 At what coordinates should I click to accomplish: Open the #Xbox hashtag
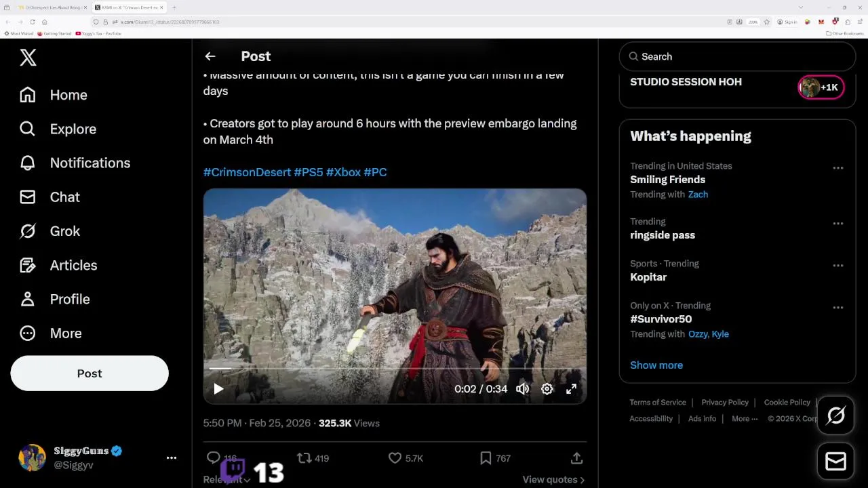tap(343, 172)
